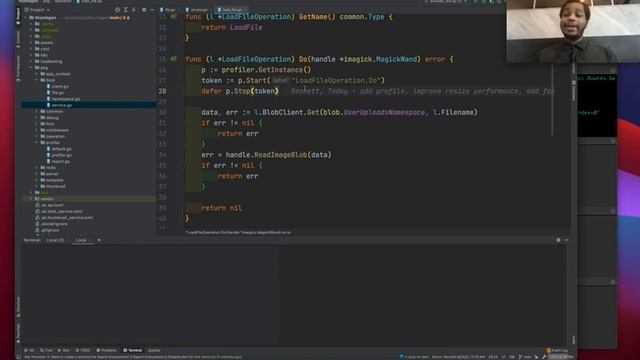Viewport: 640px width, 360px height.
Task: Select the thumbnail folder
Action: (53, 186)
